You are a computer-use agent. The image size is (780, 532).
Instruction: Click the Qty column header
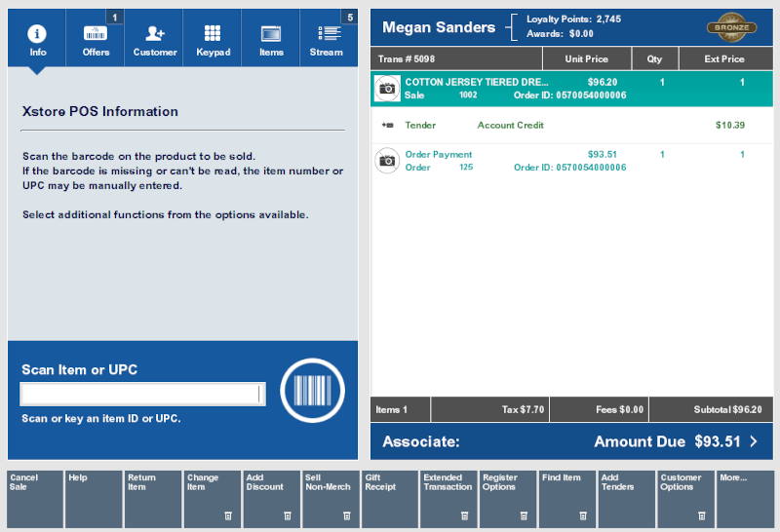click(x=654, y=58)
